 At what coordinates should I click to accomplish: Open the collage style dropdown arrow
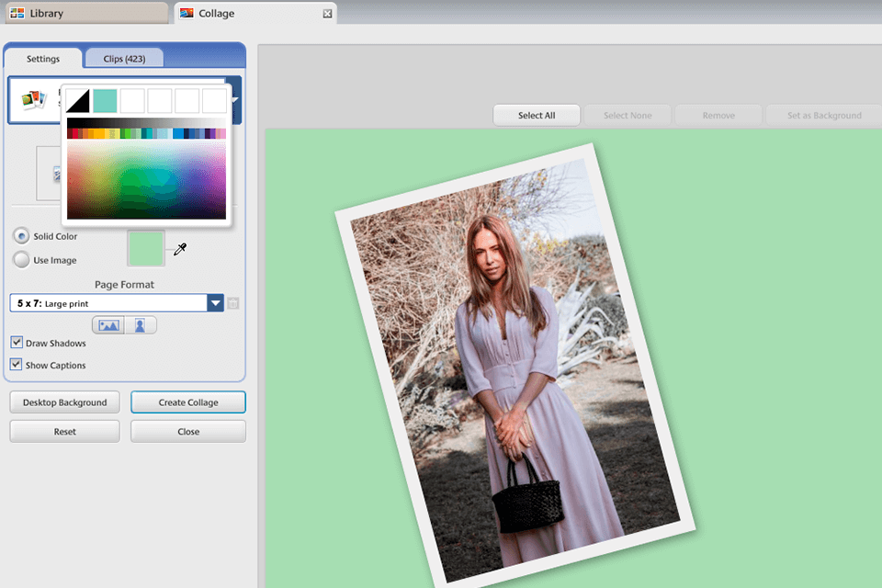[234, 98]
